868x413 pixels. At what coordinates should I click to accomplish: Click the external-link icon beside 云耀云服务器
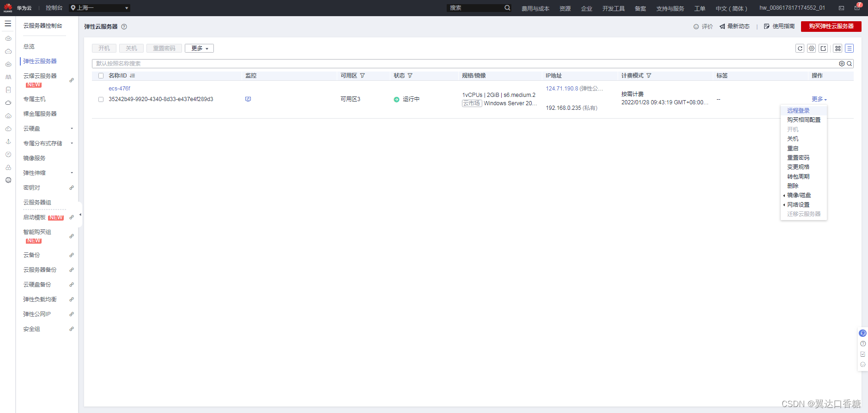(x=72, y=80)
